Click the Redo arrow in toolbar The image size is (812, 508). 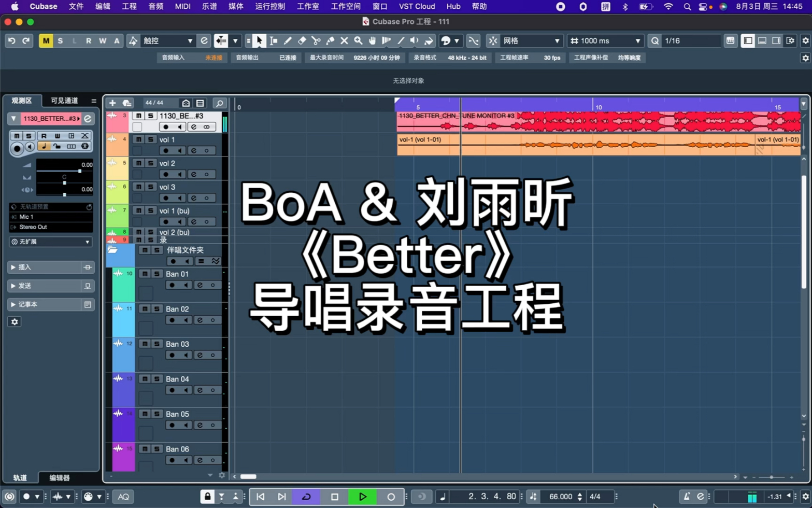tap(25, 41)
